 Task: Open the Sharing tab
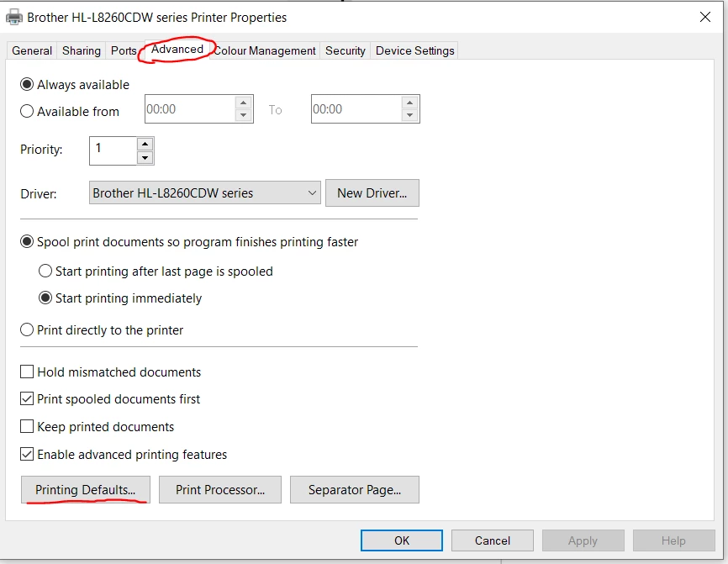point(82,50)
